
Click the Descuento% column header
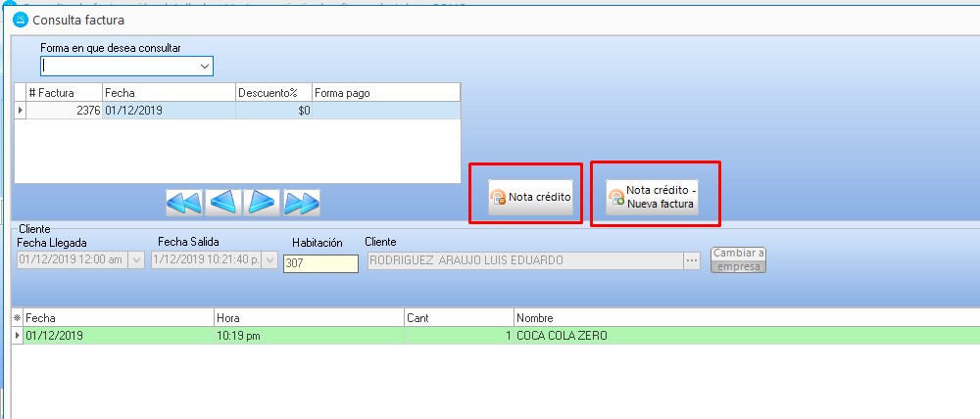click(273, 92)
